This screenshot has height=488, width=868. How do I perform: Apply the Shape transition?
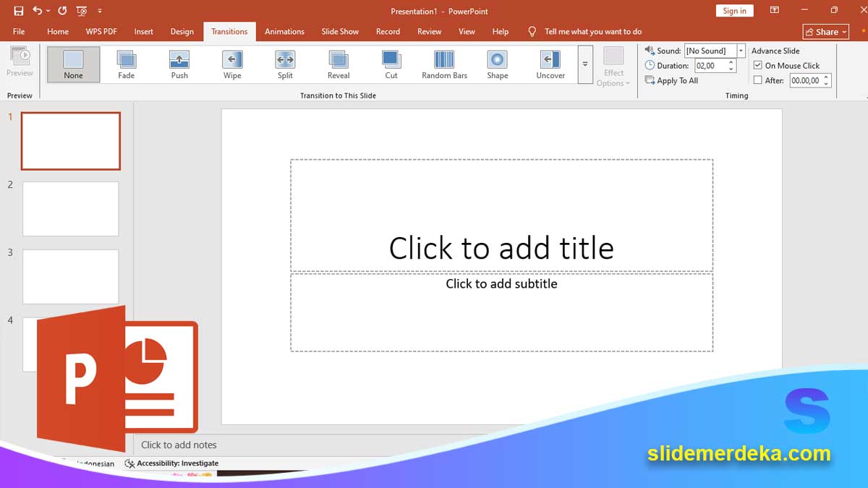click(498, 64)
